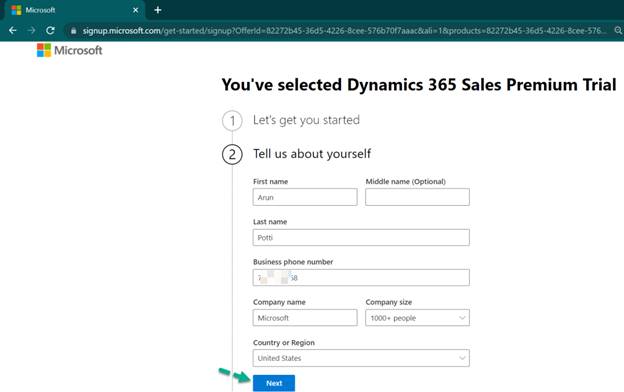Select step 2 Tell us about yourself
Image resolution: width=624 pixels, height=392 pixels.
pos(297,154)
